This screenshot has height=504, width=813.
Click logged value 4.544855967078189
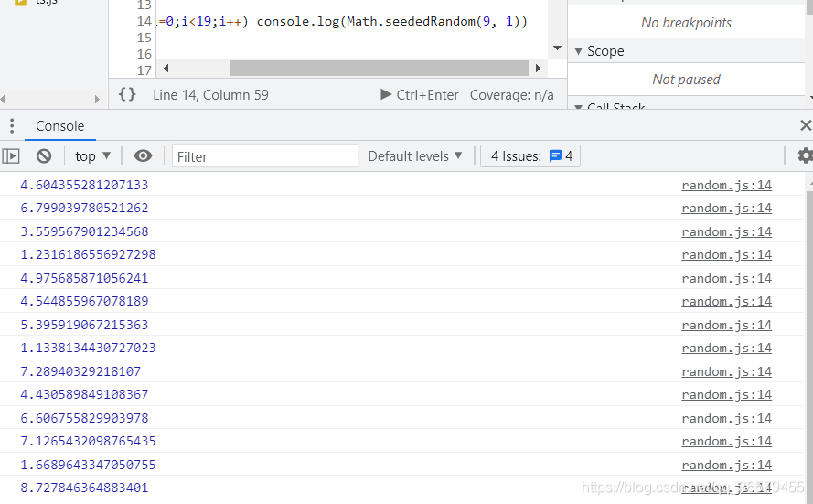pos(84,301)
